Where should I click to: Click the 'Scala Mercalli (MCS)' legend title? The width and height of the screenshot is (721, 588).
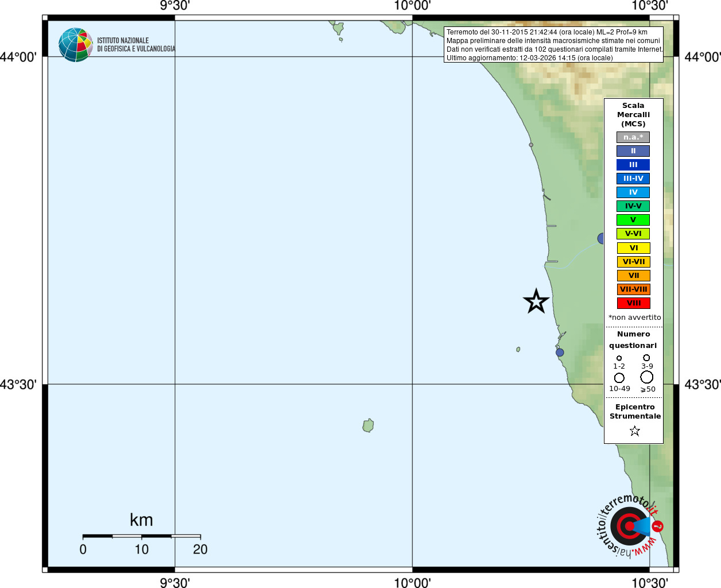(x=633, y=115)
